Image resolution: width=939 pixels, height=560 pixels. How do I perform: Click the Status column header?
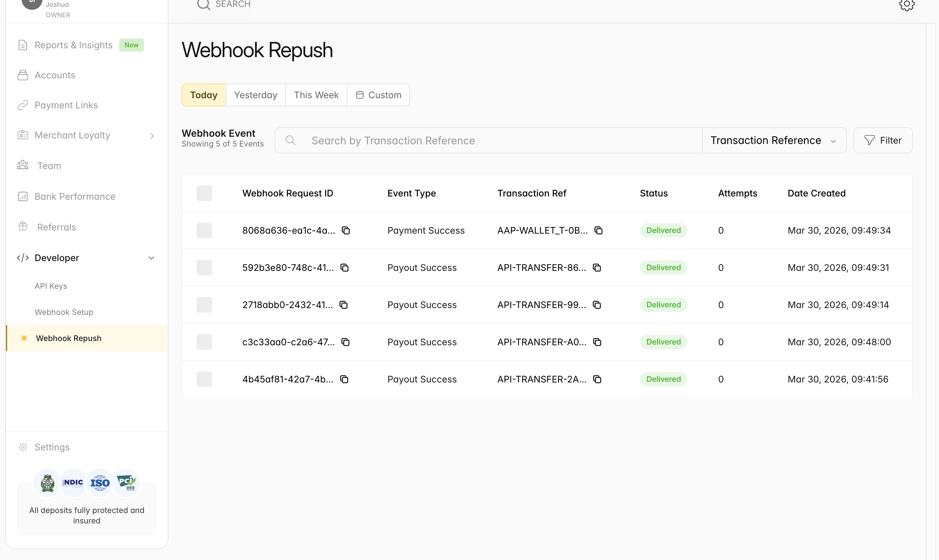tap(654, 193)
